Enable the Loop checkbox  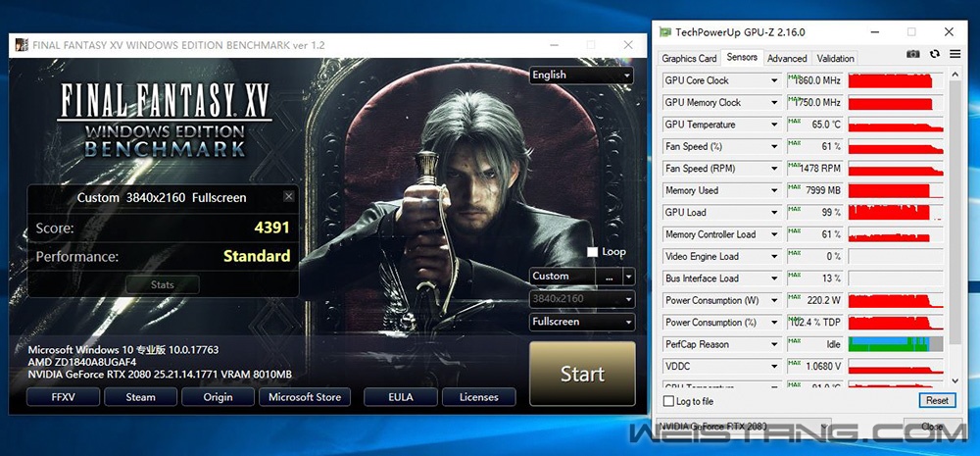pyautogui.click(x=593, y=251)
